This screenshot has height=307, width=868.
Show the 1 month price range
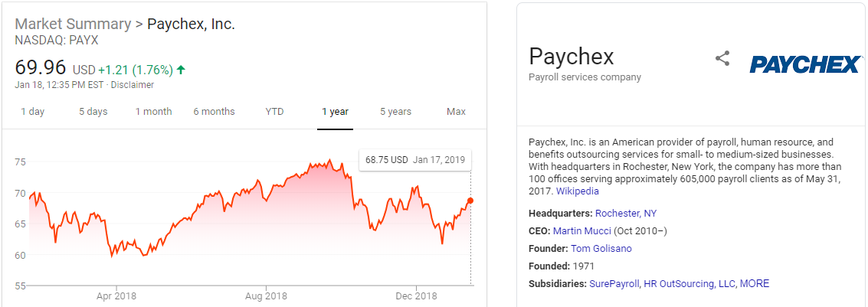tap(153, 112)
